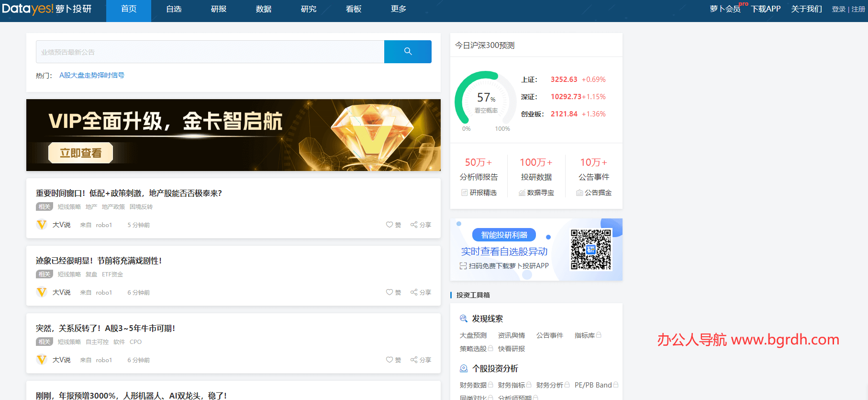The height and width of the screenshot is (400, 868).
Task: Click 立即查看 on the VIP banner
Action: [80, 153]
